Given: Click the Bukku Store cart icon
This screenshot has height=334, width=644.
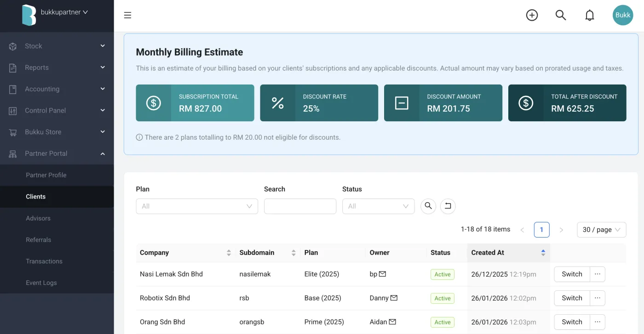Looking at the screenshot, I should pos(13,132).
